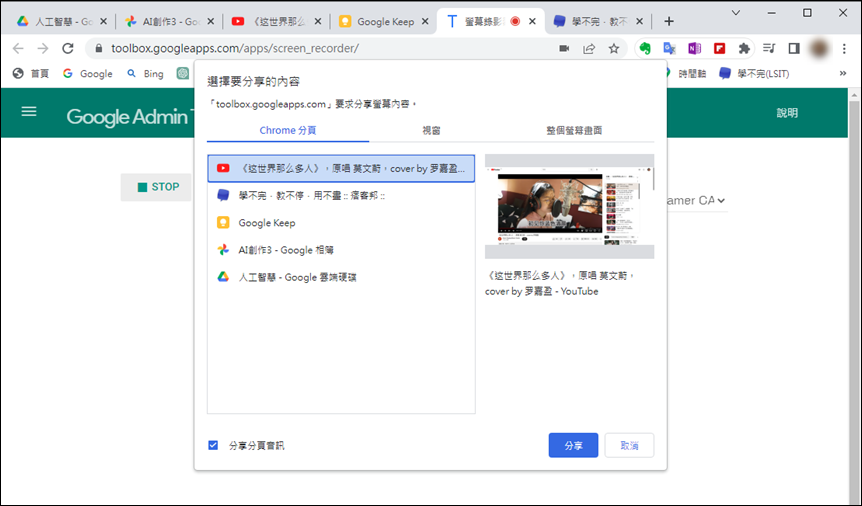Viewport: 862px width, 506px height.
Task: Close the AI創作3 browser tab
Action: (x=210, y=21)
